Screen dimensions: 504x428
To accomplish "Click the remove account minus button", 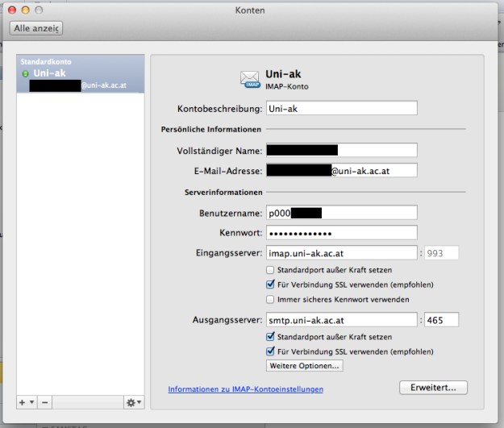I will [x=45, y=401].
